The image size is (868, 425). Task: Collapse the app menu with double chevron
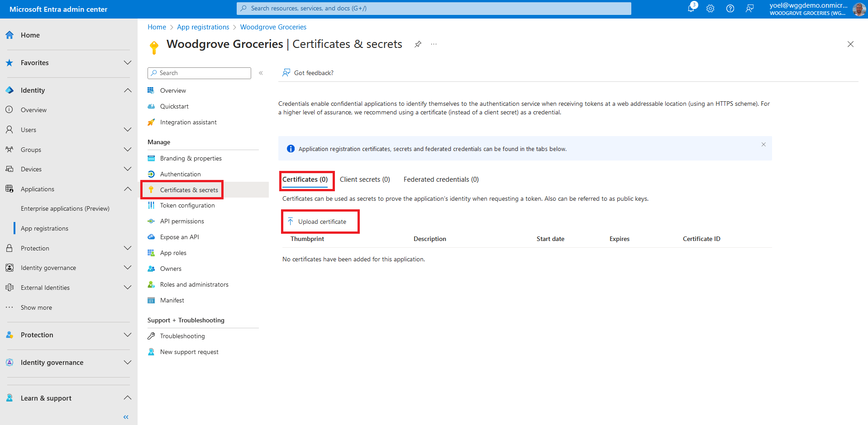(261, 73)
